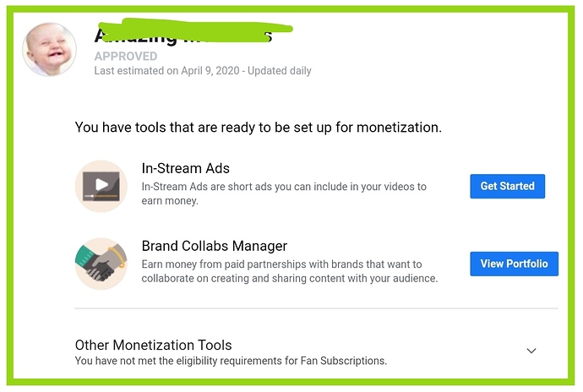Image resolution: width=583 pixels, height=392 pixels.
Task: Select the Last estimated April 9, 2020 text
Action: tap(166, 71)
